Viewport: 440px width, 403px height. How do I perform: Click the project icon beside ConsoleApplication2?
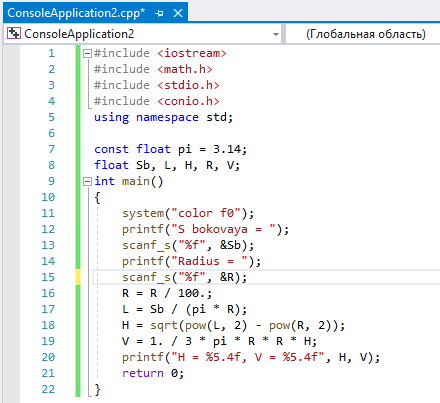coord(14,33)
